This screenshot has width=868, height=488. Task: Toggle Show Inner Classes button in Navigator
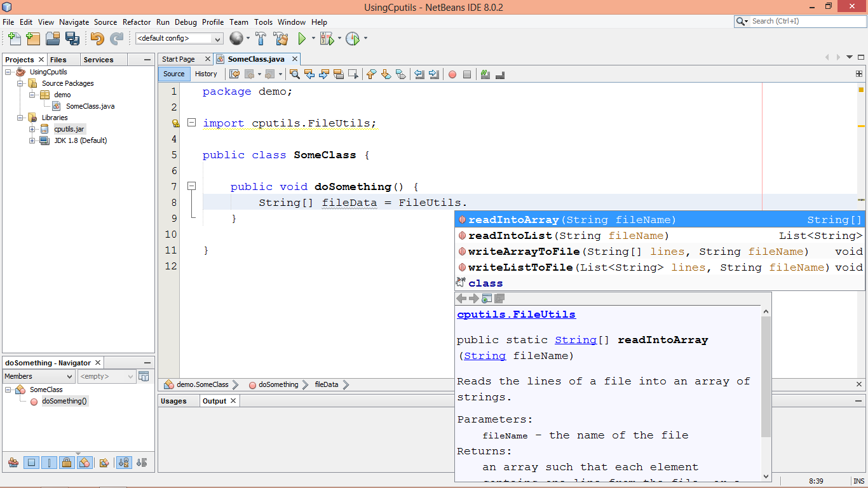85,463
